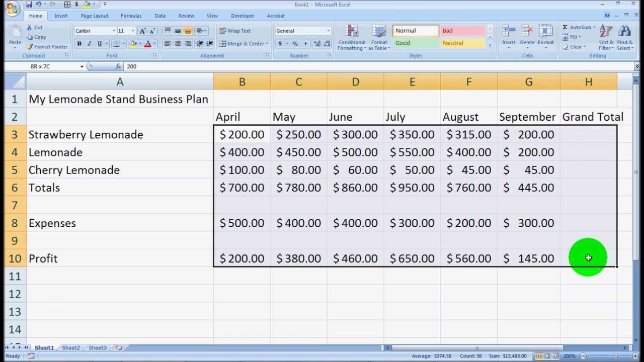The image size is (644, 362).
Task: Toggle Italic formatting
Action: pyautogui.click(x=89, y=44)
